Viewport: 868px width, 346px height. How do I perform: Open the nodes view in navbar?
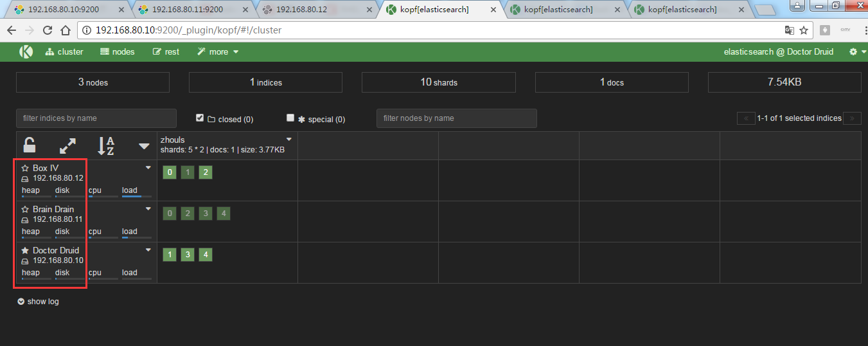pyautogui.click(x=118, y=51)
